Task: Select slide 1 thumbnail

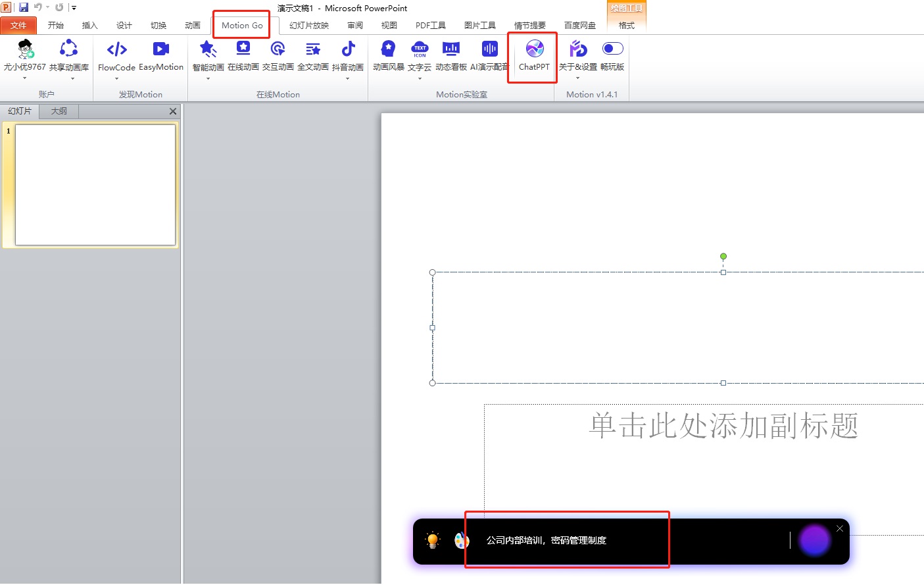Action: (95, 185)
